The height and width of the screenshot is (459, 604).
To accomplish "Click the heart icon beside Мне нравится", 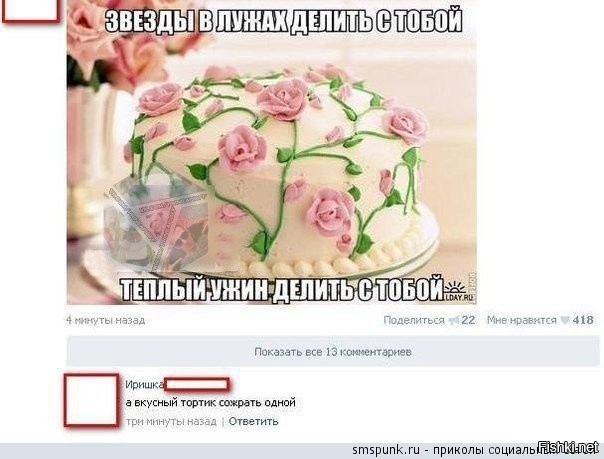I will [x=564, y=320].
